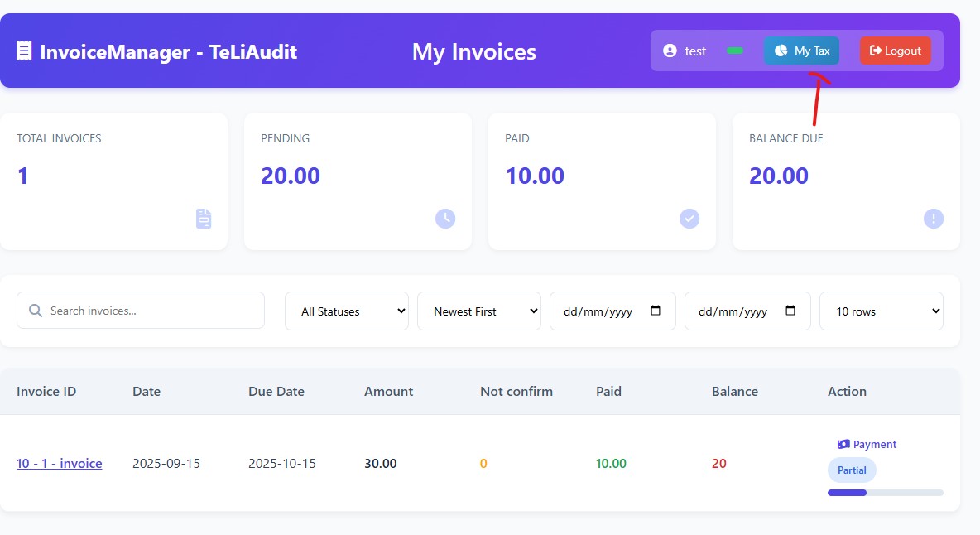This screenshot has width=980, height=535.
Task: Toggle the green status indicator beside username
Action: tap(734, 51)
